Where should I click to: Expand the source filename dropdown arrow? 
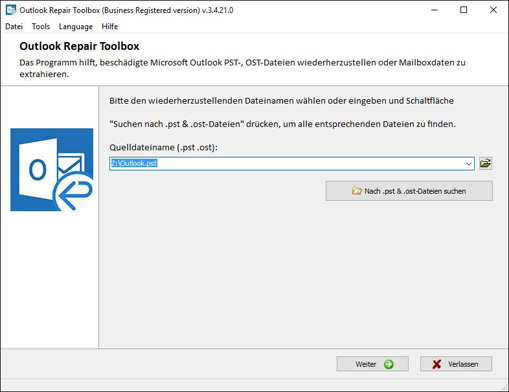pos(468,164)
